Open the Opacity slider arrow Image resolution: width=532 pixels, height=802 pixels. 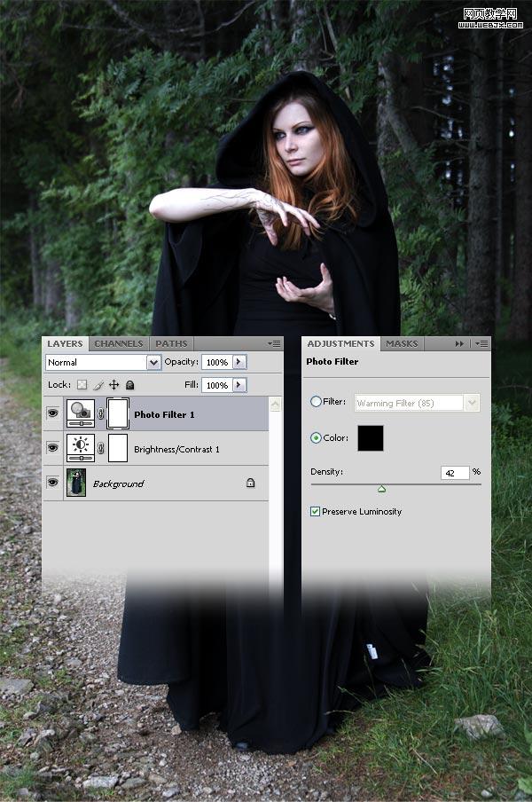(239, 362)
